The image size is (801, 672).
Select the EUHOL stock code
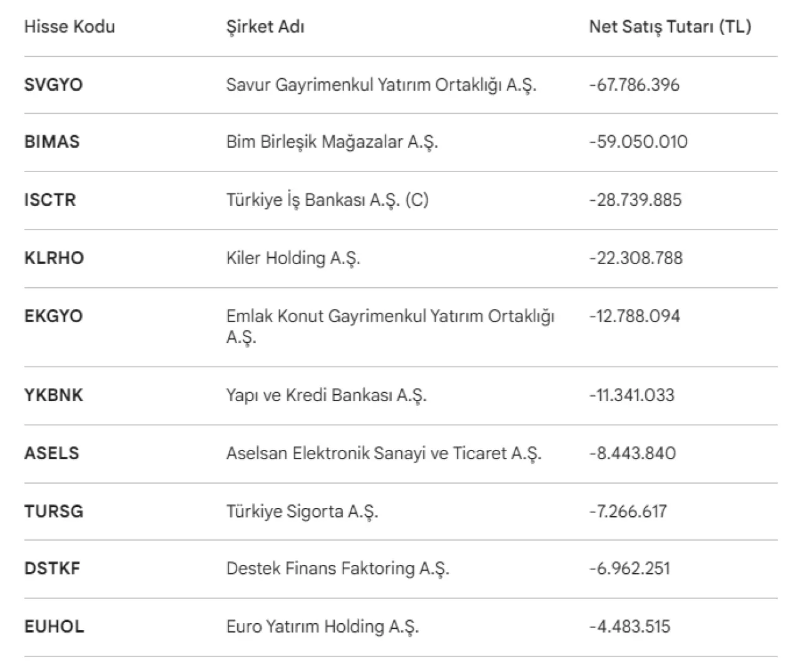click(x=54, y=627)
